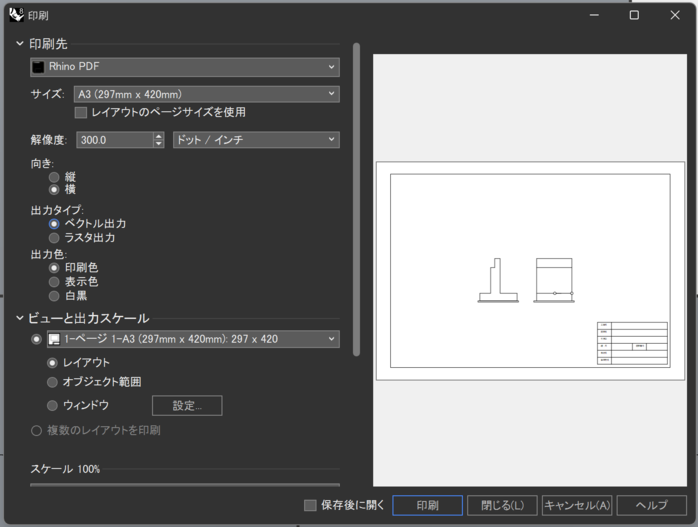Click the layout page icon in view dropdown

point(54,339)
